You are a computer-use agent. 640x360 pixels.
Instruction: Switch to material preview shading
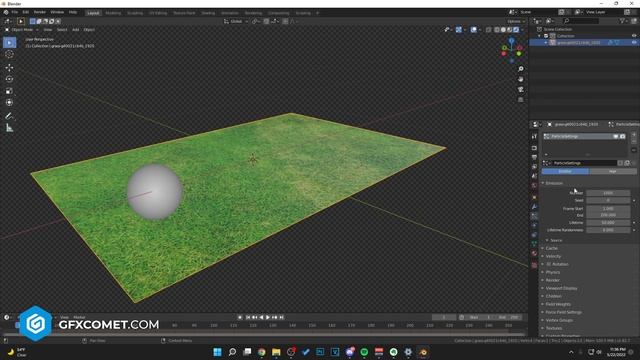point(510,30)
